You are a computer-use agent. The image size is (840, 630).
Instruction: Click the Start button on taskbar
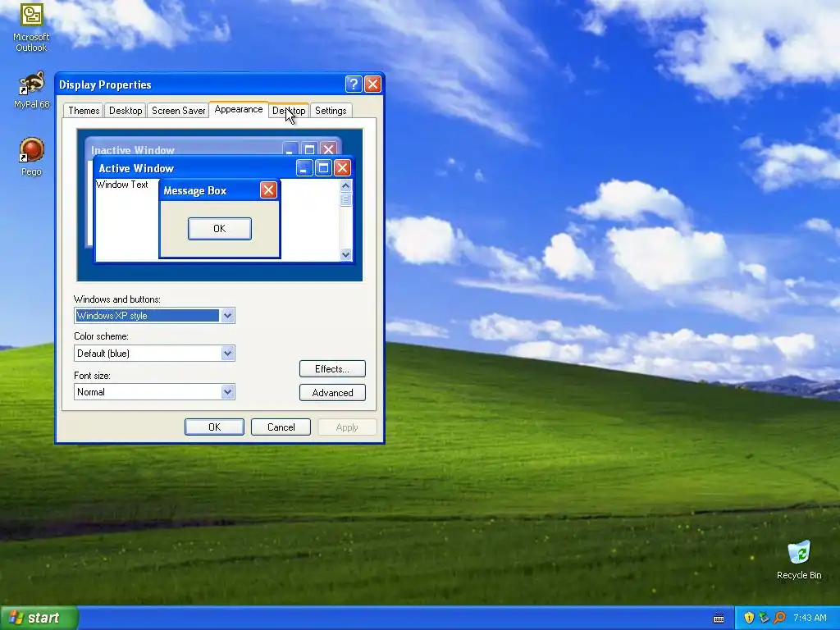click(39, 618)
